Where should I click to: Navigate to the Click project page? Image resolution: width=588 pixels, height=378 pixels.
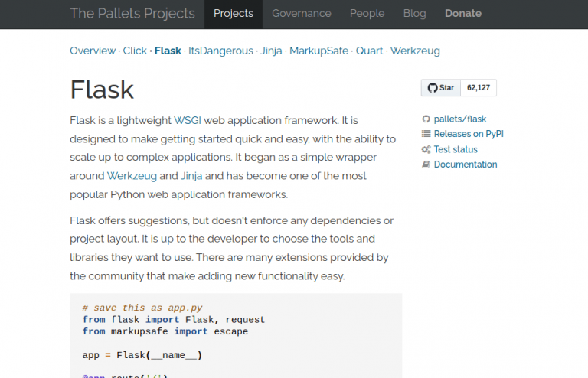(135, 51)
